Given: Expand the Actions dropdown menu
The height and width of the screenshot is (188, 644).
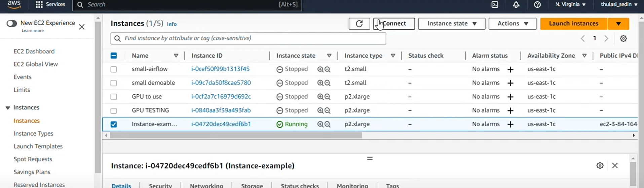Looking at the screenshot, I should [x=512, y=24].
